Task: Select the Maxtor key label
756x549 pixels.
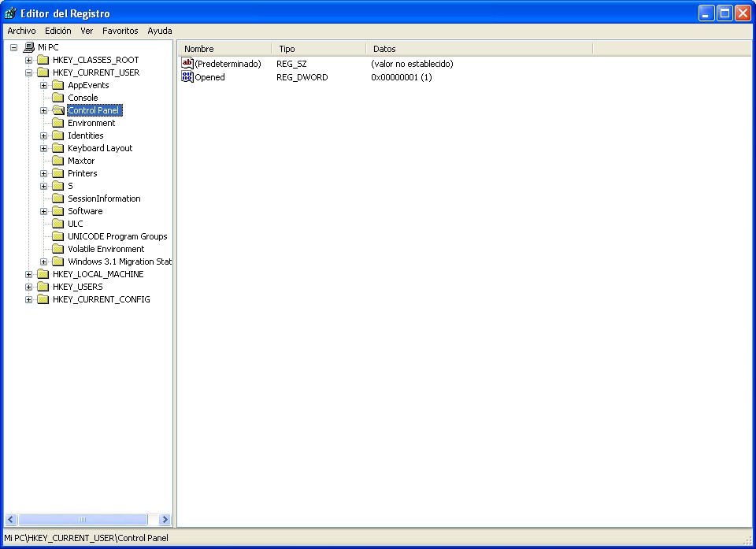Action: 81,161
